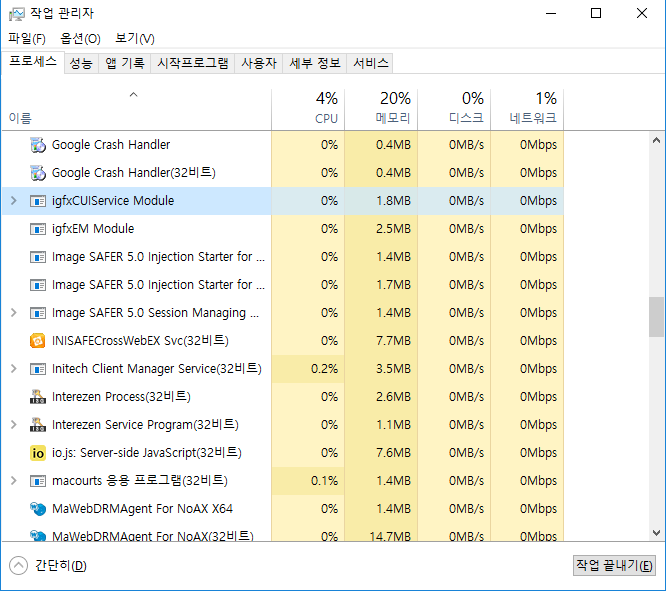Click the Google Crash Handler process icon
Screen dimensions: 666x591
[x=38, y=145]
